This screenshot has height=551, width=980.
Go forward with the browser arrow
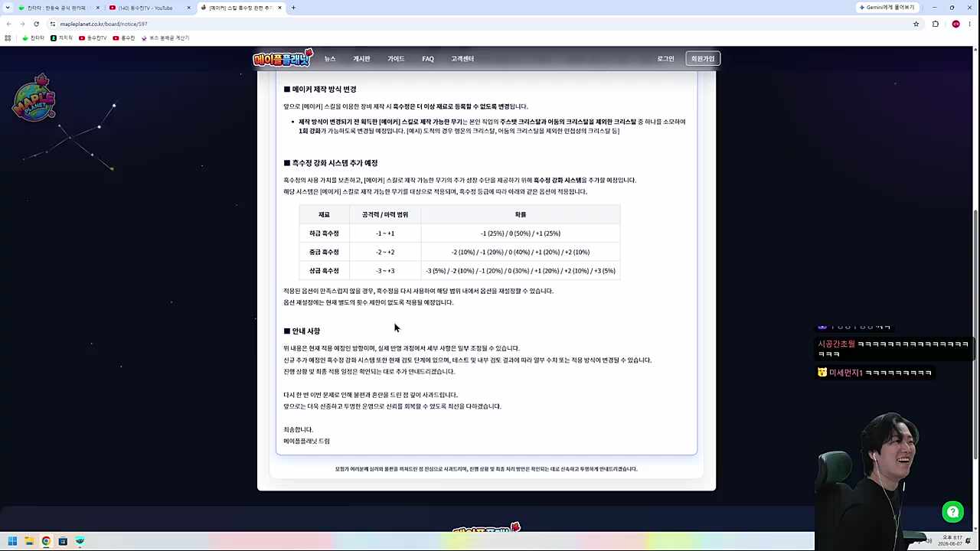point(22,24)
